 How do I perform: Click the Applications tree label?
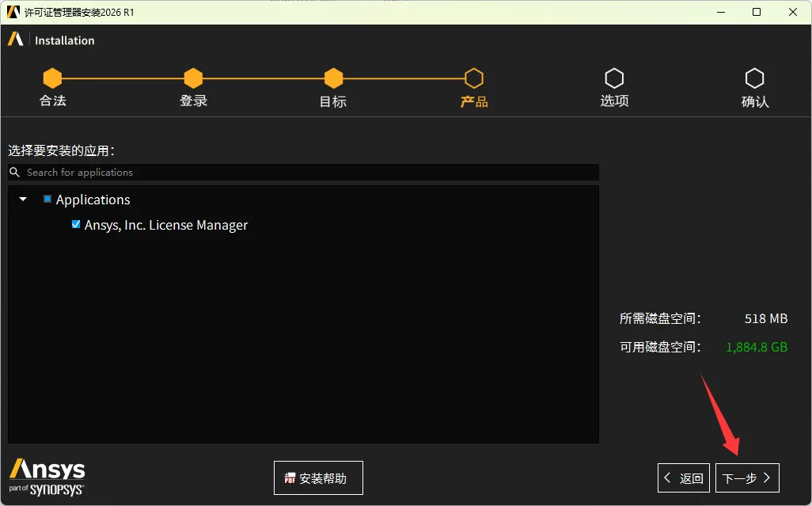point(93,200)
